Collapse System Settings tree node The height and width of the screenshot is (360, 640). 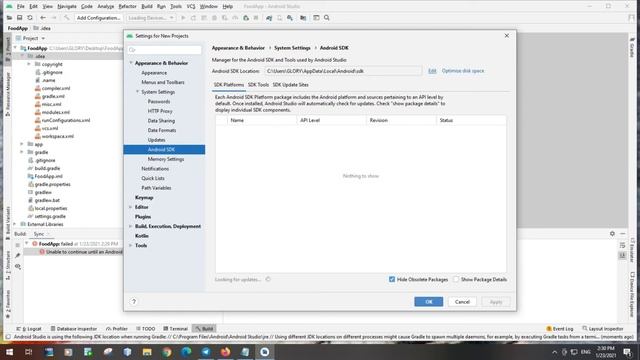[x=138, y=92]
